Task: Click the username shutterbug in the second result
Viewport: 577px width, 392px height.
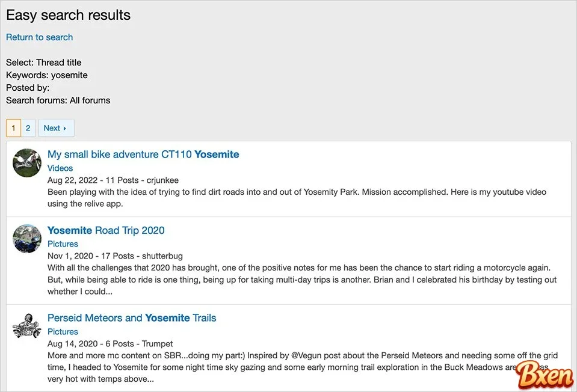Action: (162, 256)
